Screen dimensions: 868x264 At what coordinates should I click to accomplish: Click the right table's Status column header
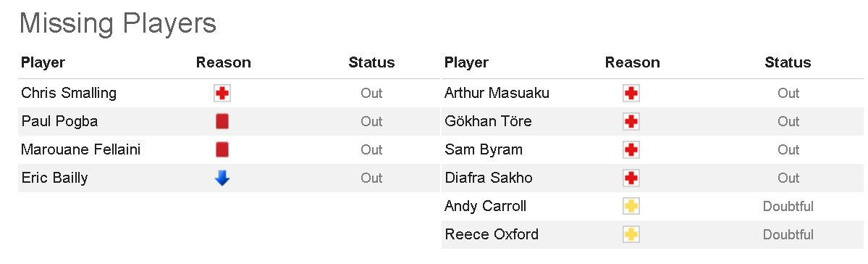tap(788, 62)
